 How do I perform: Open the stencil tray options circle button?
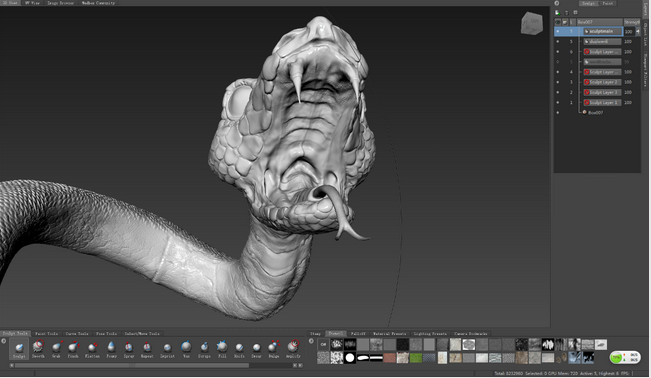point(311,341)
